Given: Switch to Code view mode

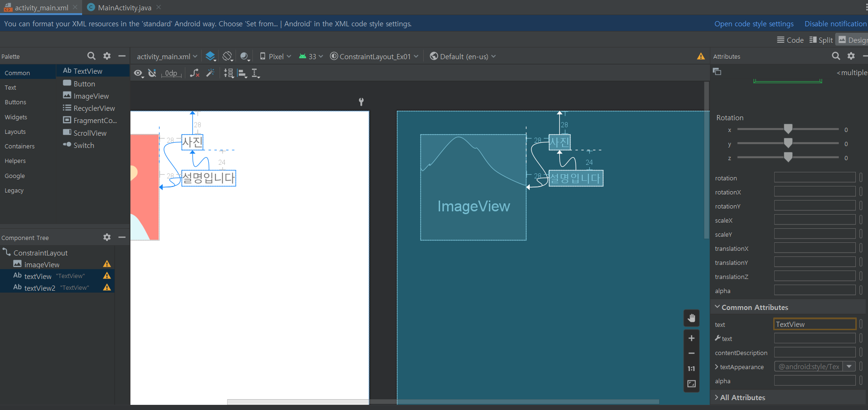Looking at the screenshot, I should pos(790,40).
